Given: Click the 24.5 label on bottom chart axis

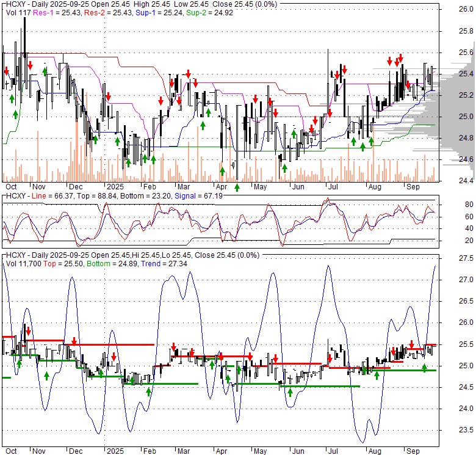Looking at the screenshot, I should pos(466,387).
